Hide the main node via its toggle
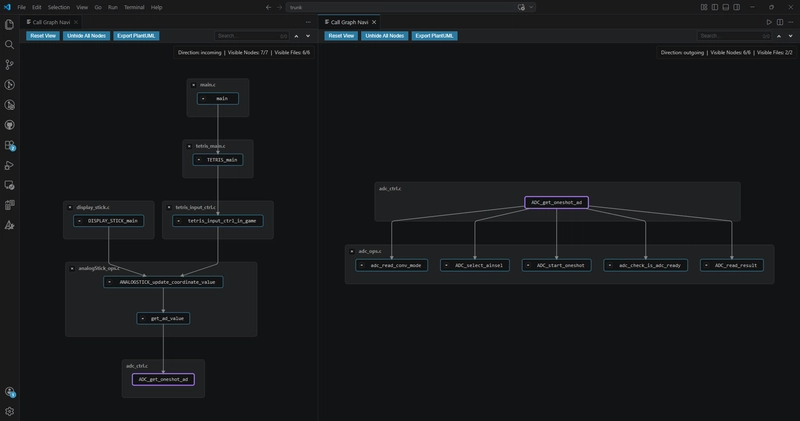Screen dimensions: 800x421 (x=203, y=98)
